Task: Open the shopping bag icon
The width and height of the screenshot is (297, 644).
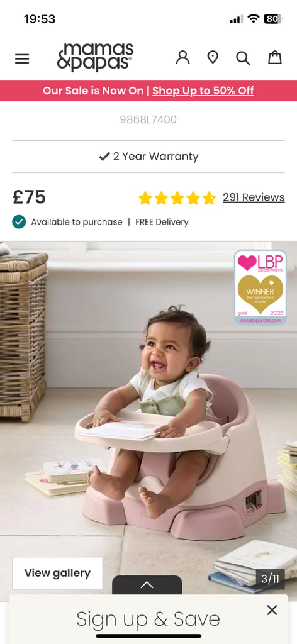Action: [x=275, y=57]
